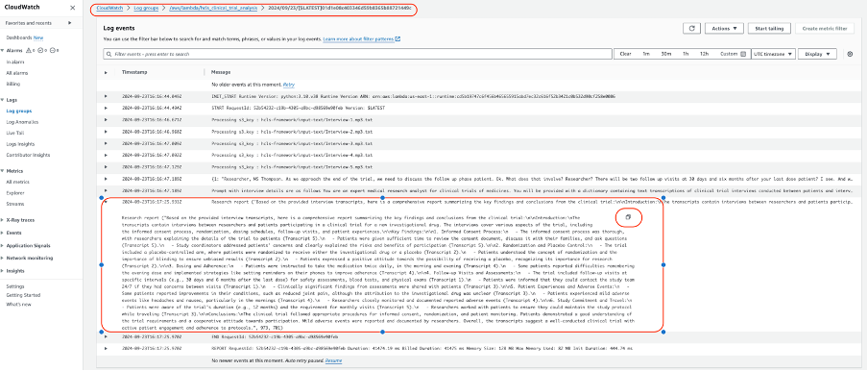The width and height of the screenshot is (868, 371).
Task: Expand the Network monitoring section
Action: point(3,258)
